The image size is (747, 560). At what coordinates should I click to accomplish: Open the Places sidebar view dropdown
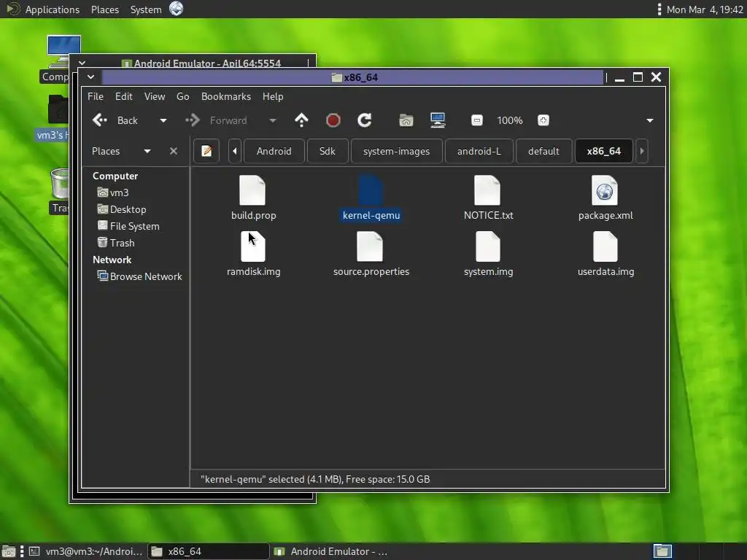[x=147, y=151]
